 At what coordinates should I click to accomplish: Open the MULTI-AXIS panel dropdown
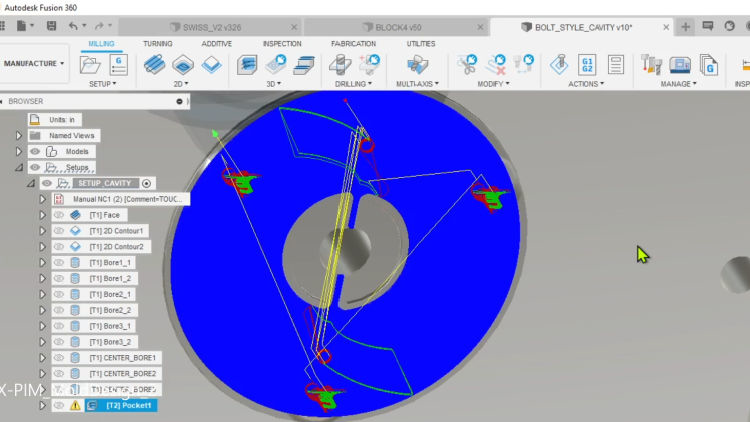[417, 84]
